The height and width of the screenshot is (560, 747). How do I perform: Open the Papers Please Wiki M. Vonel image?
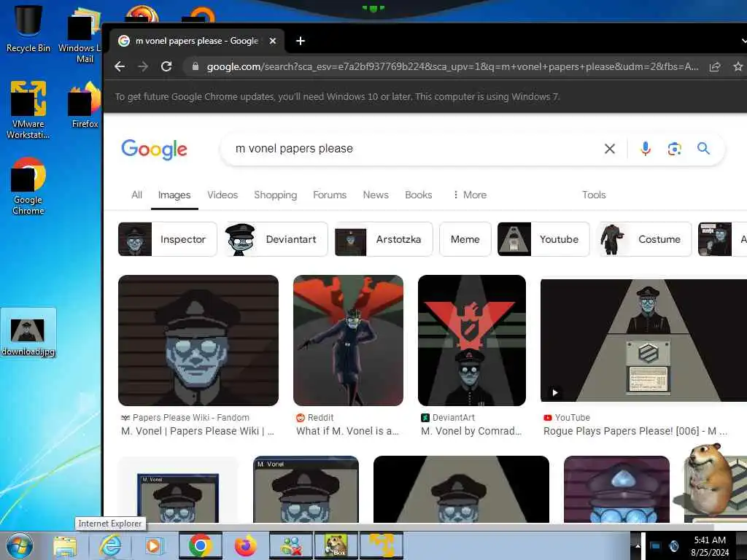198,341
